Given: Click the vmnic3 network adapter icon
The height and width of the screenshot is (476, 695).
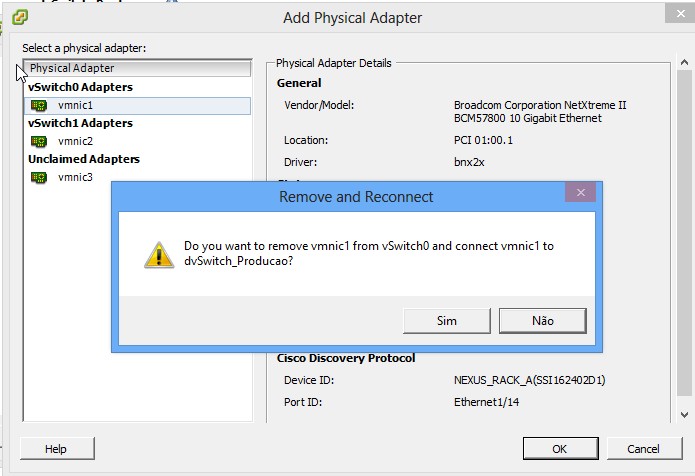Looking at the screenshot, I should click(x=39, y=177).
